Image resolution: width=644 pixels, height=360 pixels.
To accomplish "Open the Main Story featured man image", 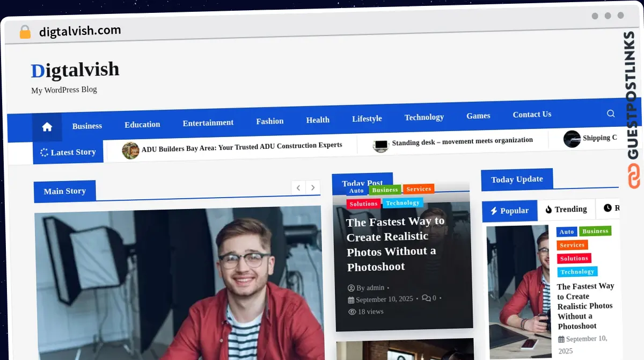I will [178, 284].
